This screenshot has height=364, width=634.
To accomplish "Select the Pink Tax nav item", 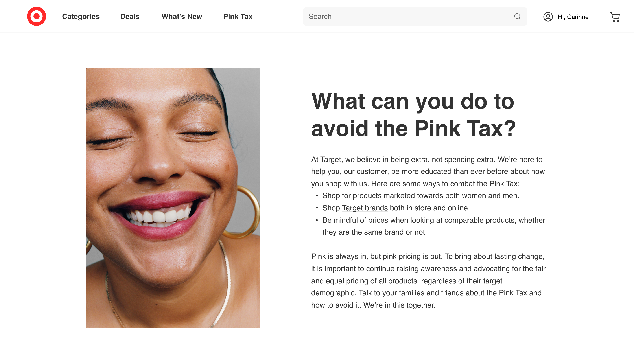I will coord(238,17).
